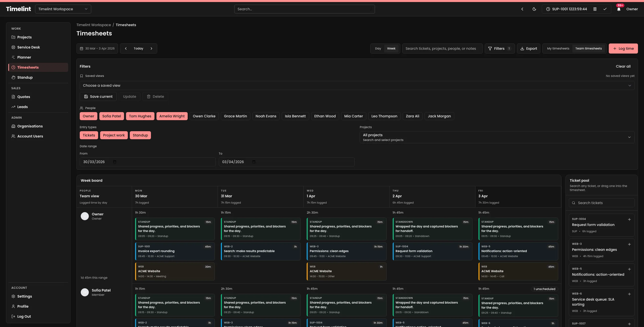Open Account Users in sidebar
Viewport: 644px width, 327px height.
point(38,136)
